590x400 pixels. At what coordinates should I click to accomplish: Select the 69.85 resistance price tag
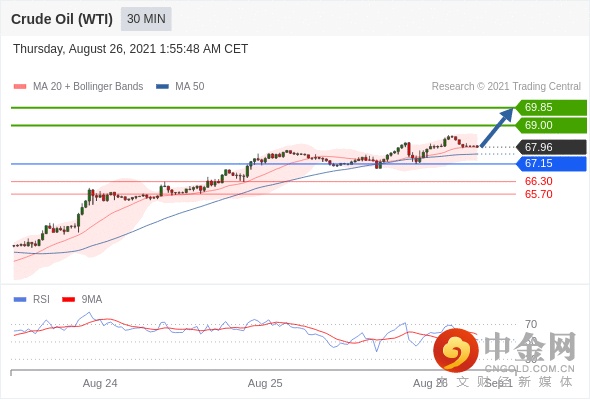pyautogui.click(x=551, y=107)
